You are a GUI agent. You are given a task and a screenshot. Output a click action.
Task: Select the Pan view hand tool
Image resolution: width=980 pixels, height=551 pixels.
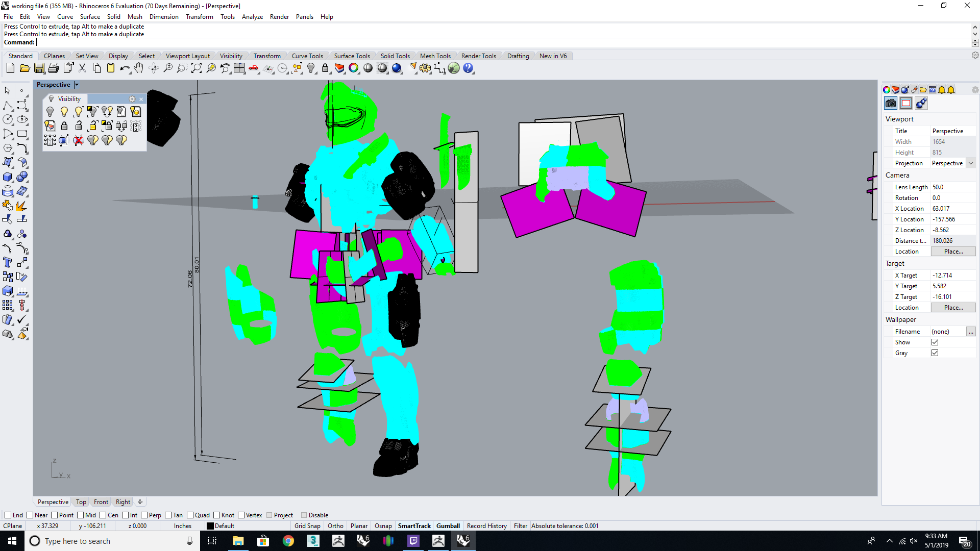[139, 68]
